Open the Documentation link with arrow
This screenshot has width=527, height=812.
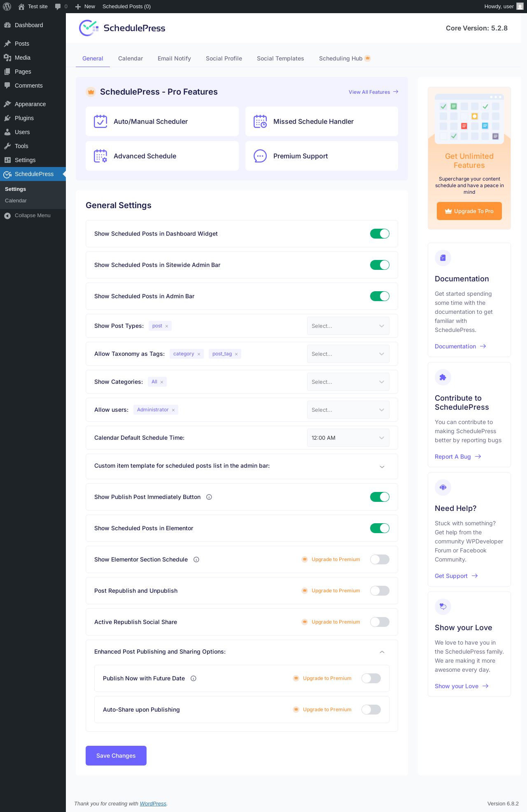(x=460, y=346)
